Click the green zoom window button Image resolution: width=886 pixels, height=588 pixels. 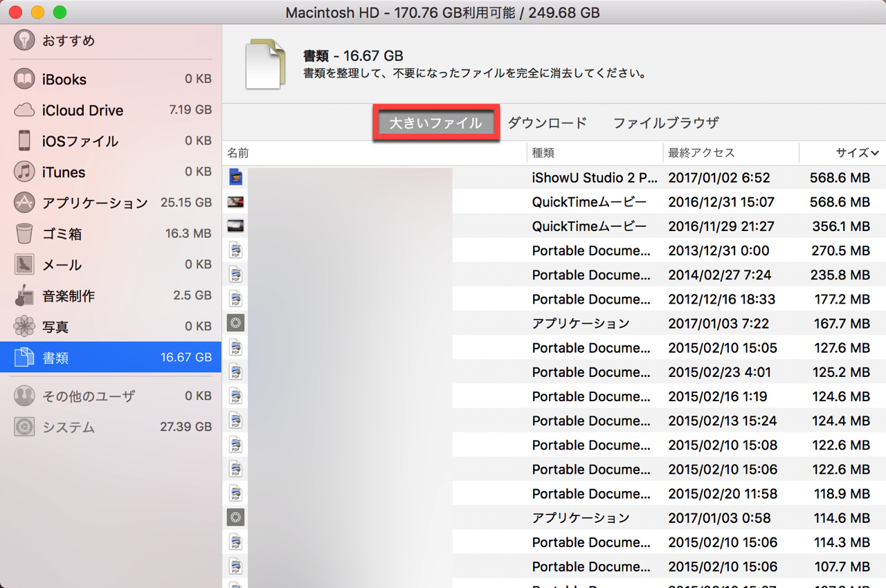[60, 12]
